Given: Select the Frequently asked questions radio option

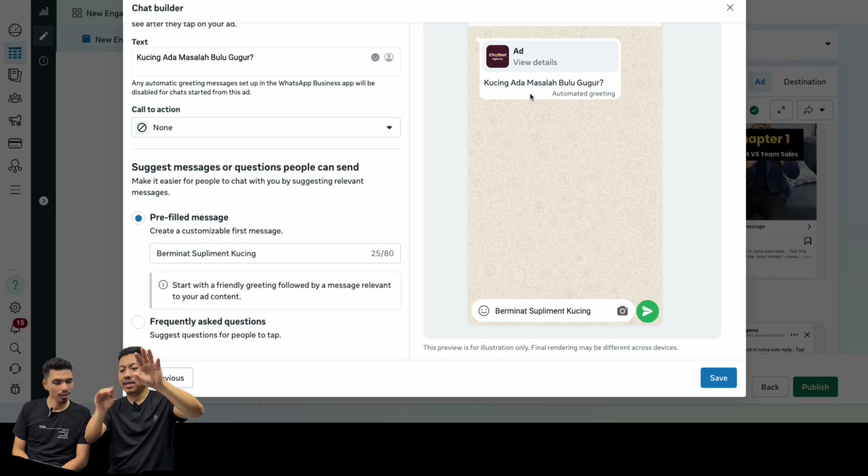Looking at the screenshot, I should point(138,322).
